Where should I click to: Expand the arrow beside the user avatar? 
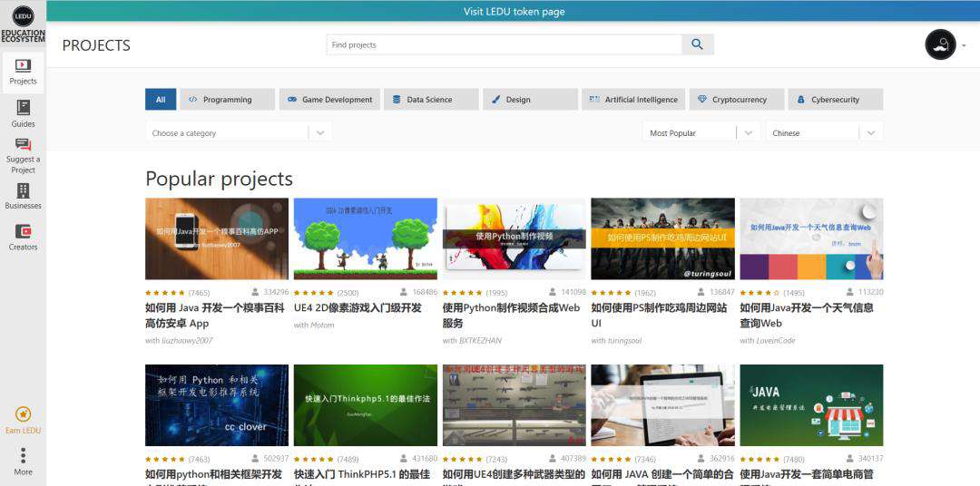pyautogui.click(x=965, y=45)
